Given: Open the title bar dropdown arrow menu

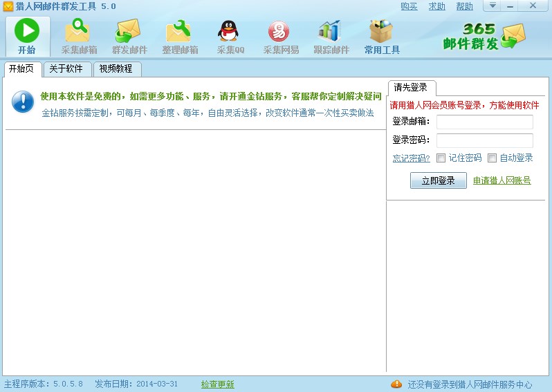Looking at the screenshot, I should coord(493,6).
